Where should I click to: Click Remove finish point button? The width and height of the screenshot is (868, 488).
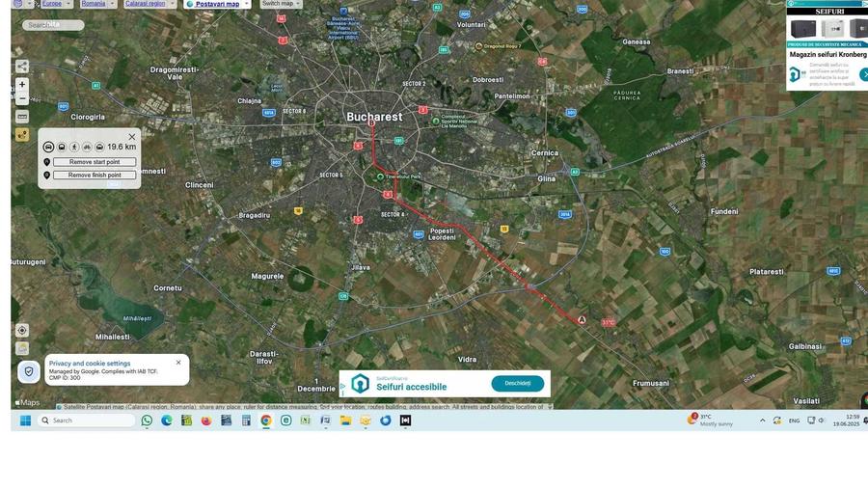tap(95, 175)
